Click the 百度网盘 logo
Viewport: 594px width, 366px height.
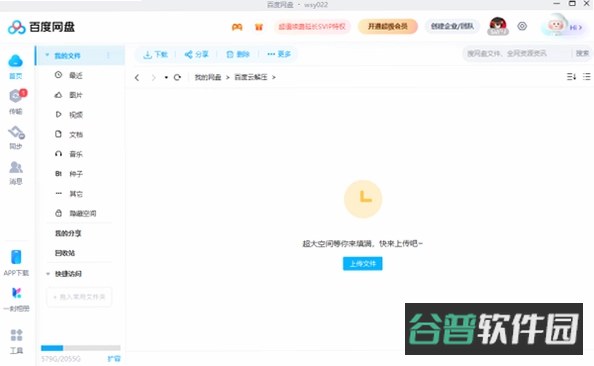click(x=41, y=27)
